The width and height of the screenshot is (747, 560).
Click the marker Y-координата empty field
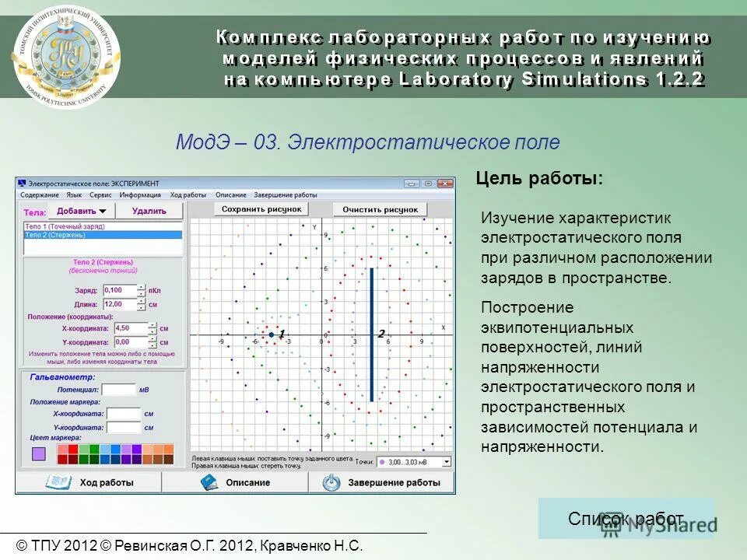(124, 427)
